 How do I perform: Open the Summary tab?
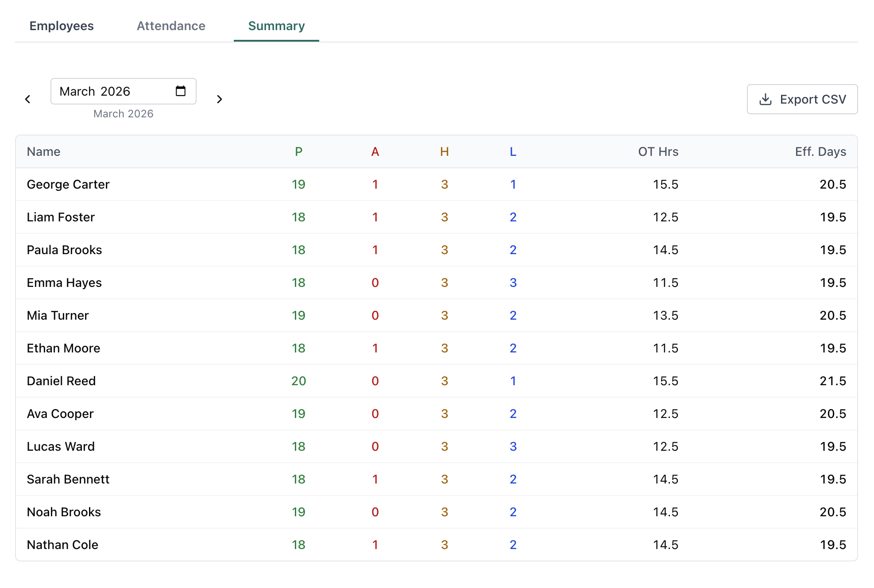coord(276,26)
